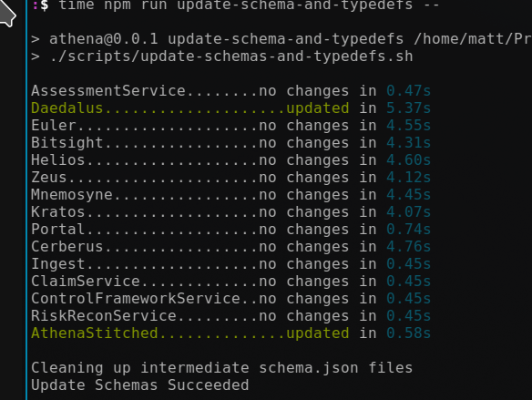Click the Portal output line
Screen dimensions: 532x400
(x=230, y=230)
